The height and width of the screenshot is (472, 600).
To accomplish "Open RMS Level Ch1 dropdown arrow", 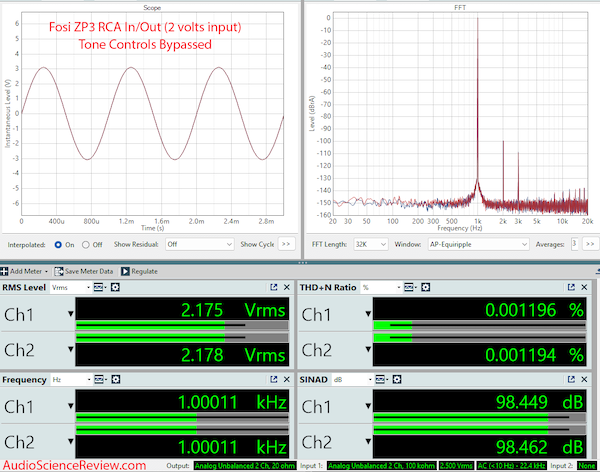I will (x=71, y=314).
